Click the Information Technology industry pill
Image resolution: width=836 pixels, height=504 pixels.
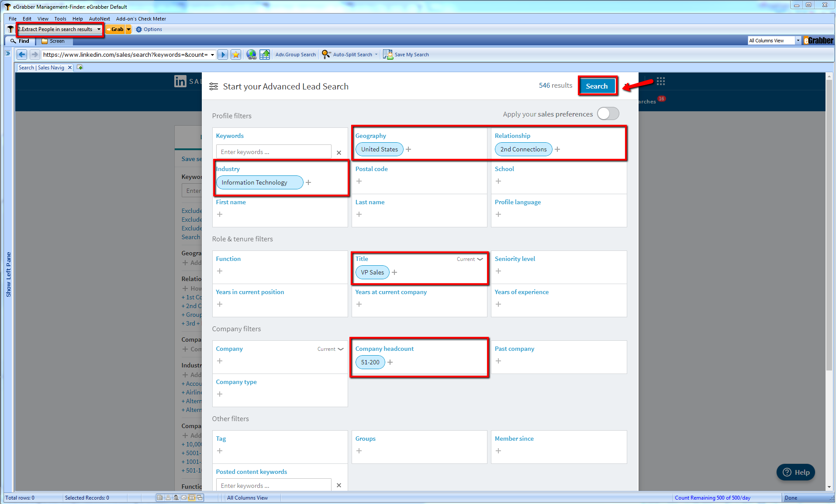pyautogui.click(x=259, y=182)
